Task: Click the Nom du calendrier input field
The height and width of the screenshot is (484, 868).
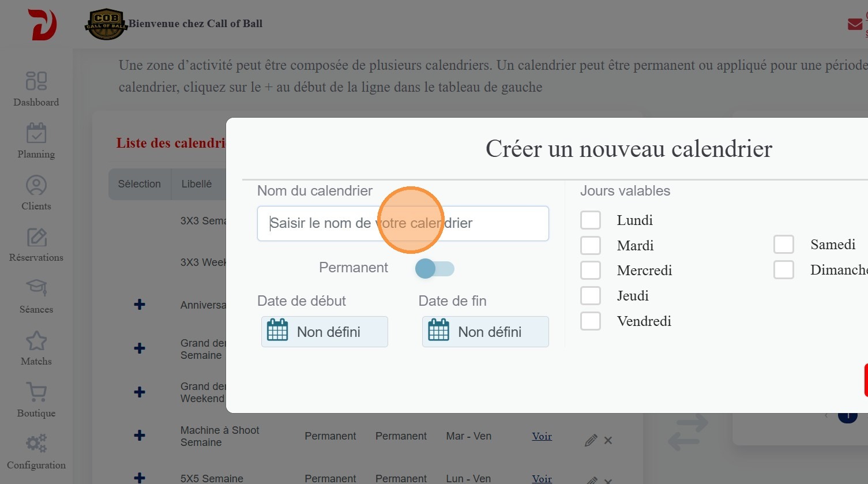Action: pyautogui.click(x=403, y=223)
